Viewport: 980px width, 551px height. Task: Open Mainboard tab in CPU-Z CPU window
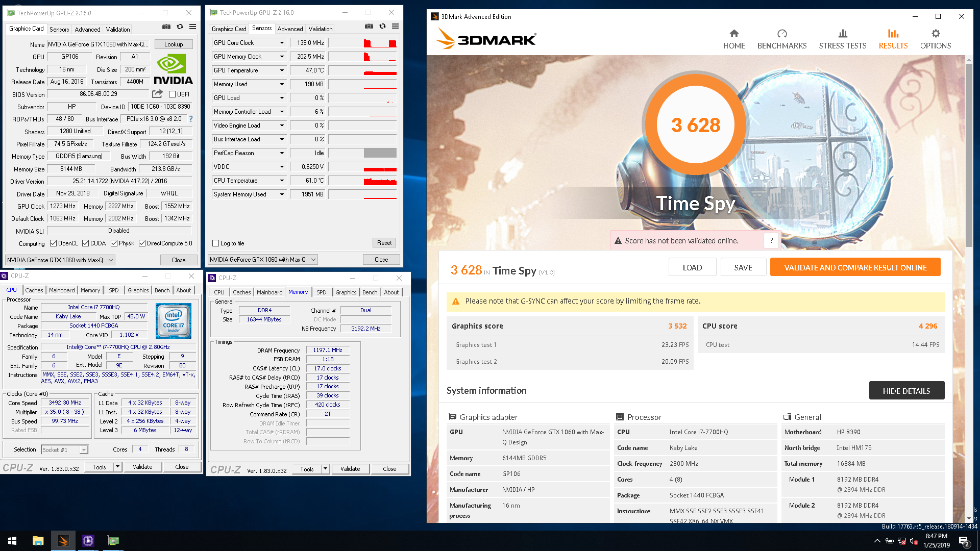tap(62, 290)
